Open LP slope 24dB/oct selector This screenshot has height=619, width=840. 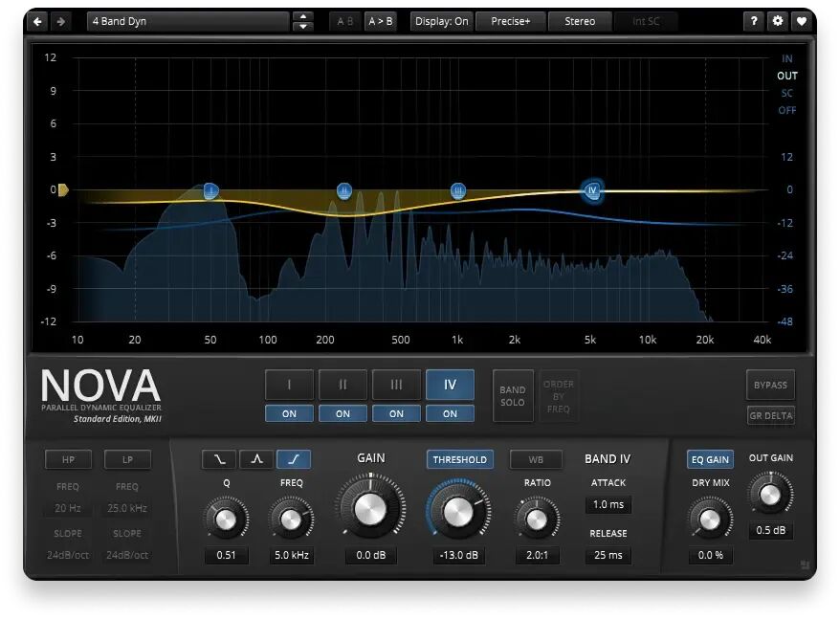click(x=127, y=555)
